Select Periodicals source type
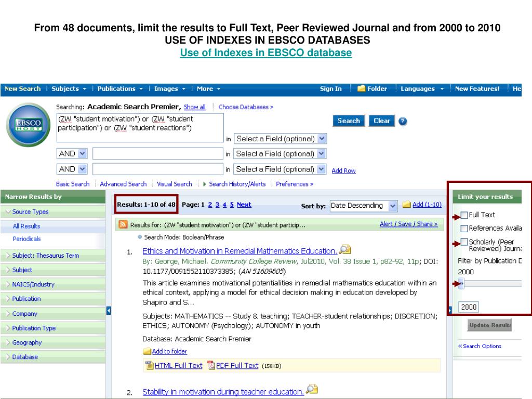The image size is (532, 399). click(x=26, y=239)
